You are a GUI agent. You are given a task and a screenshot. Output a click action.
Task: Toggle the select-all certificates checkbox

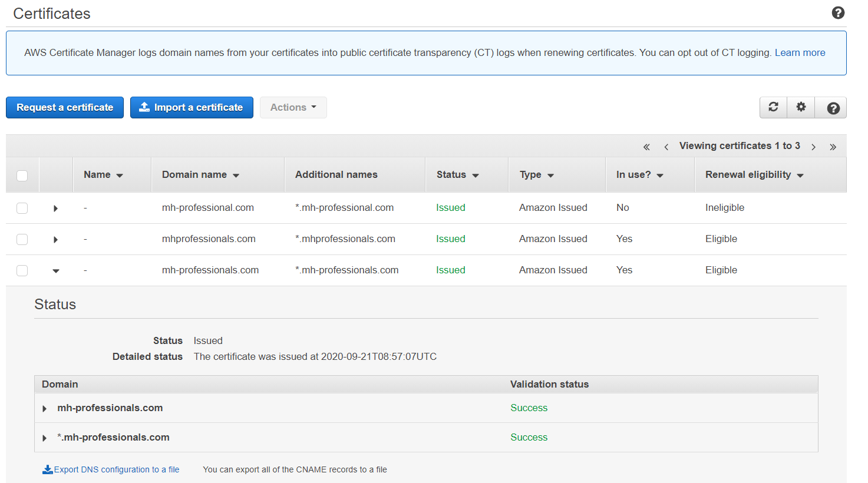(22, 176)
